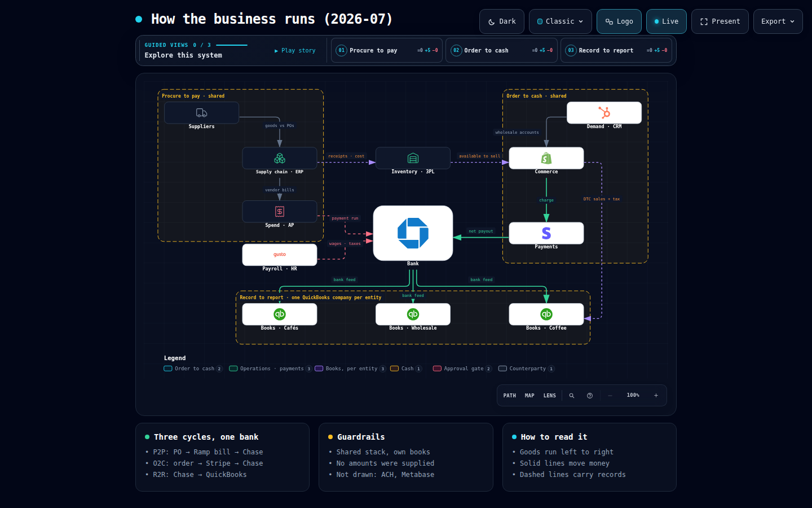Open the Classic style dropdown
The height and width of the screenshot is (508, 812).
click(561, 21)
